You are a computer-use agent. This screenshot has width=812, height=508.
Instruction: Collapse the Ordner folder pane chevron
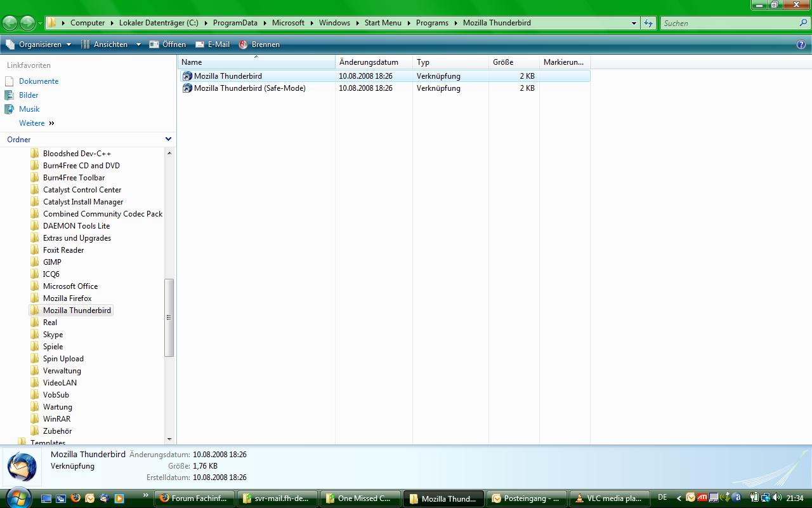point(168,139)
